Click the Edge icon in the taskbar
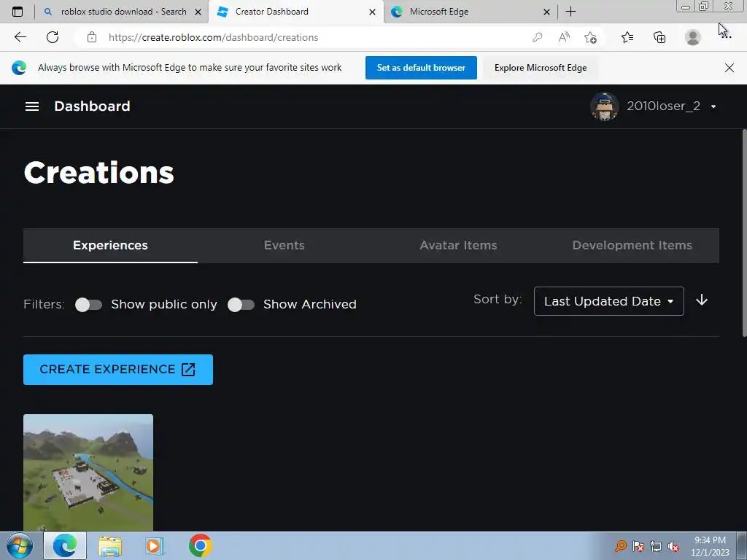The width and height of the screenshot is (747, 560). click(x=65, y=545)
